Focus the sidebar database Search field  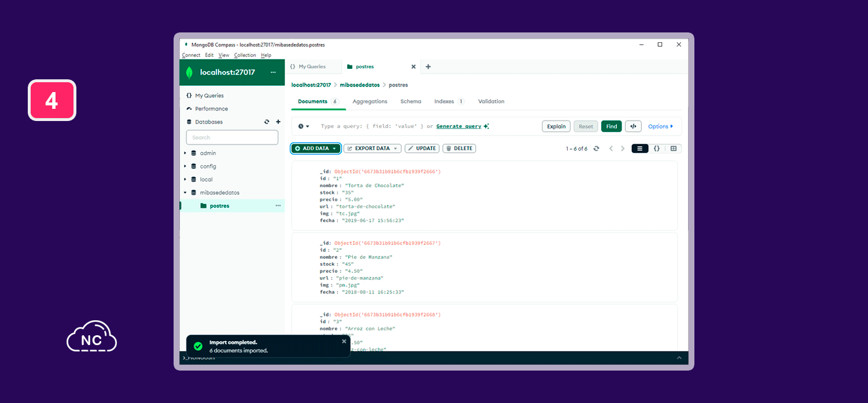[232, 138]
